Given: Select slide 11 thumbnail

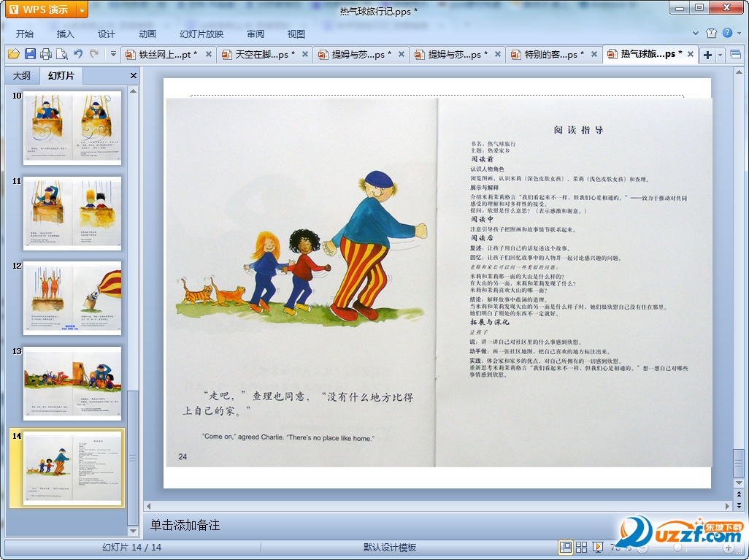Looking at the screenshot, I should pos(72,213).
